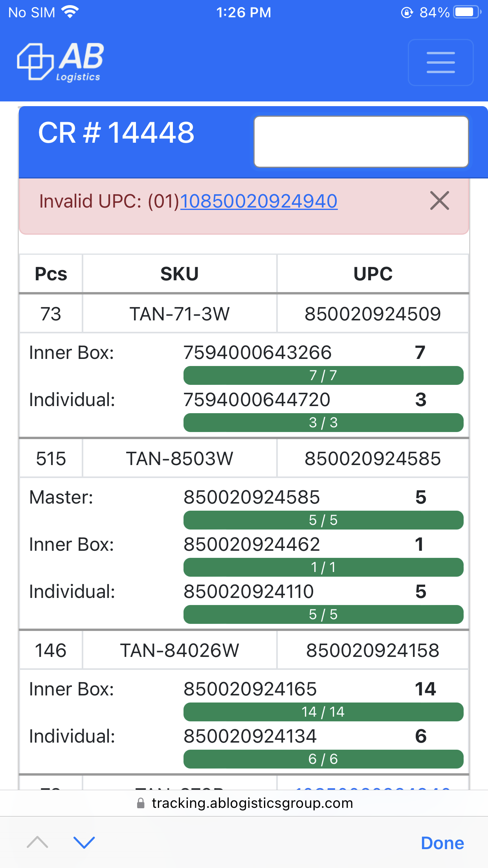Click the AB Logistics logo
Image resolution: width=488 pixels, height=868 pixels.
[x=61, y=62]
